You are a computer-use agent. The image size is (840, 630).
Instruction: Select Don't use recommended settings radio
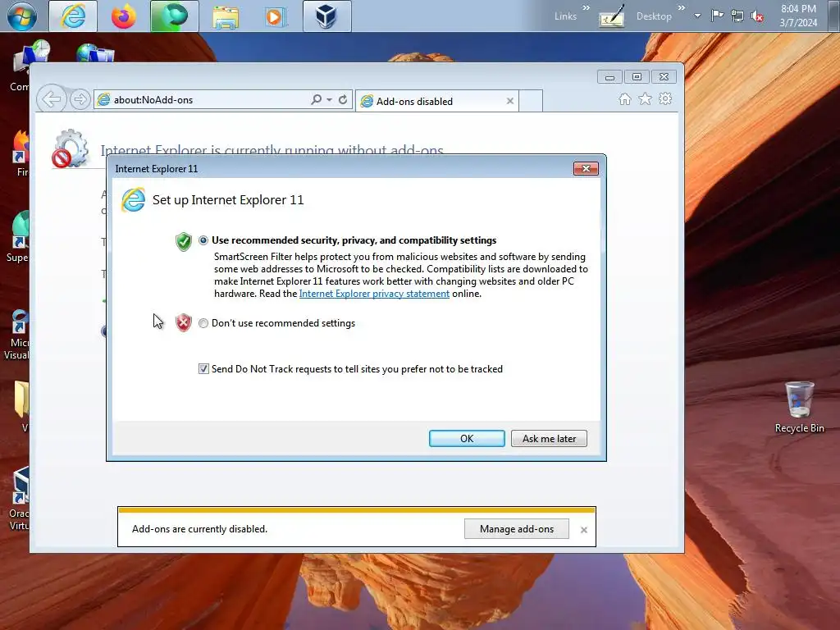pos(203,323)
